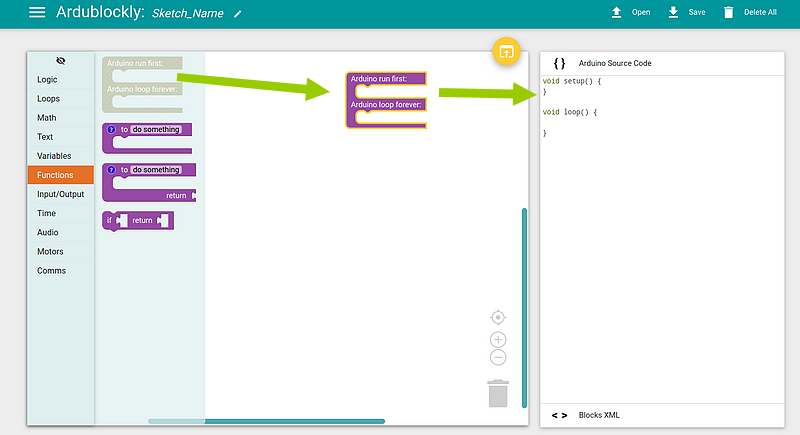The image size is (800, 435).
Task: Click help icon on first function block
Action: click(x=111, y=130)
